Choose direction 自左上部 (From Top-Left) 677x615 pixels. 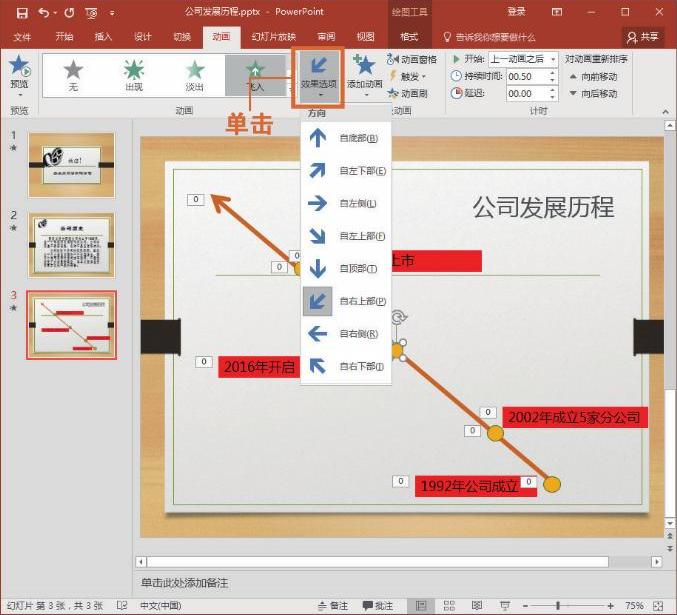[x=346, y=236]
